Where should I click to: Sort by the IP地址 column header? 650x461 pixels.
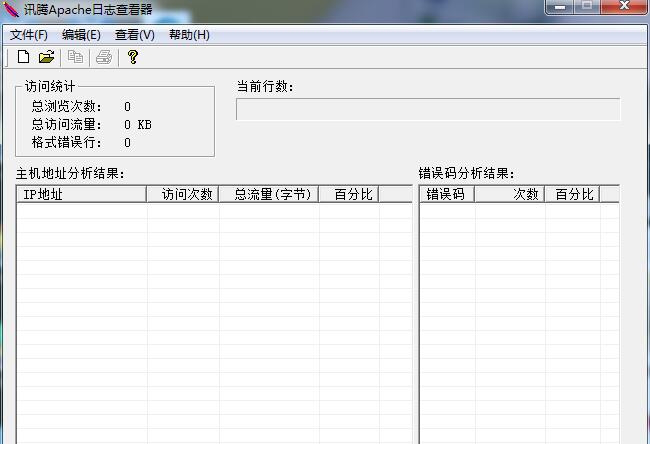82,194
